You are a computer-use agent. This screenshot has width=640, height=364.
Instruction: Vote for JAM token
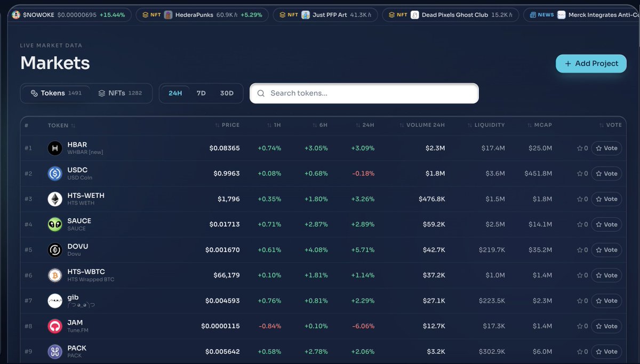click(x=606, y=326)
